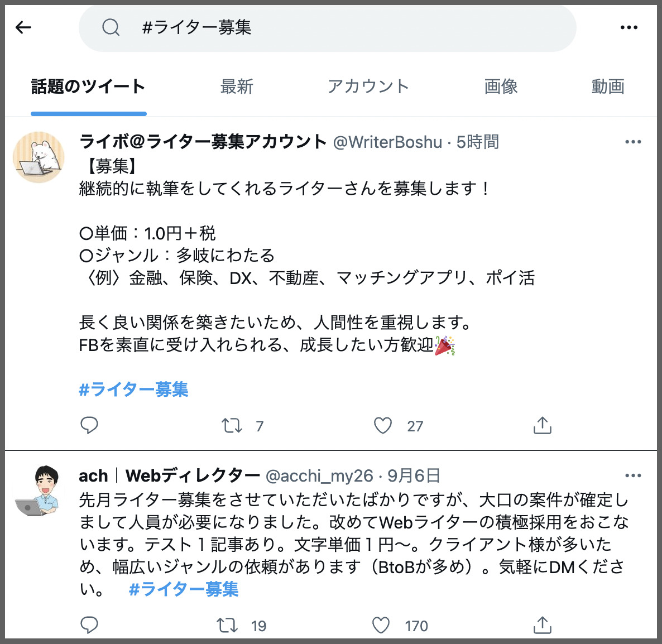Screen dimensions: 662x644
Task: Retweet the tweet with 19 retweets
Action: [227, 625]
